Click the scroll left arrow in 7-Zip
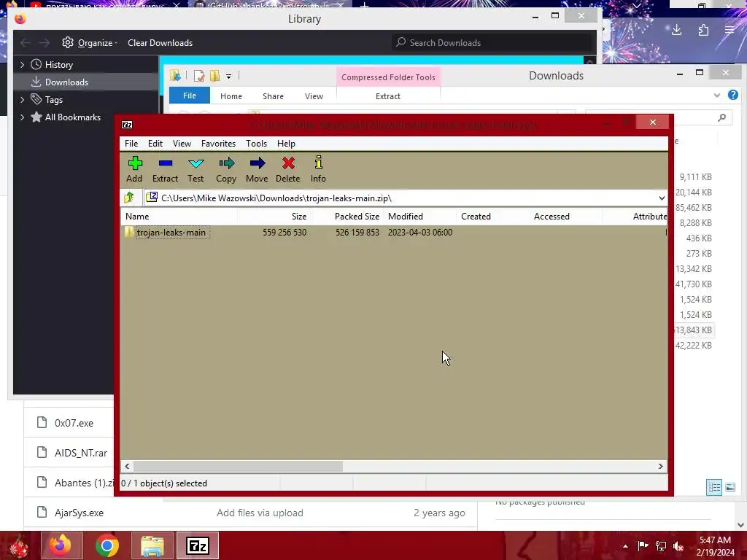 127,466
